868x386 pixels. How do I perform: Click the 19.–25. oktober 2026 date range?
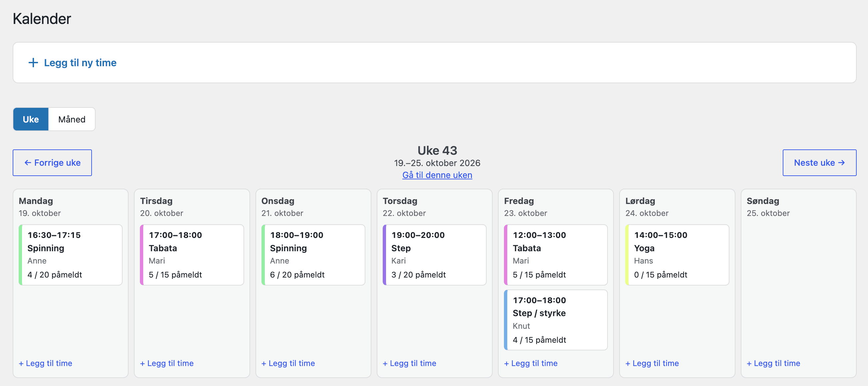(x=437, y=163)
